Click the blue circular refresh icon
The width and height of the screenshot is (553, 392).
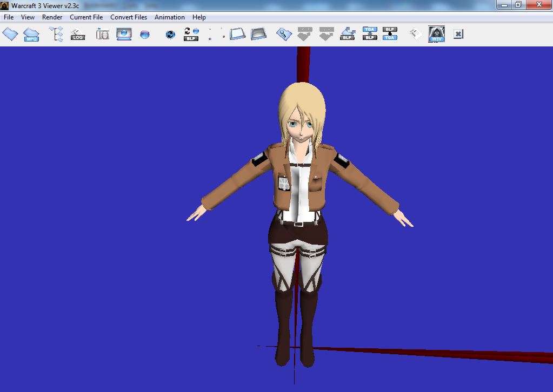click(x=170, y=34)
